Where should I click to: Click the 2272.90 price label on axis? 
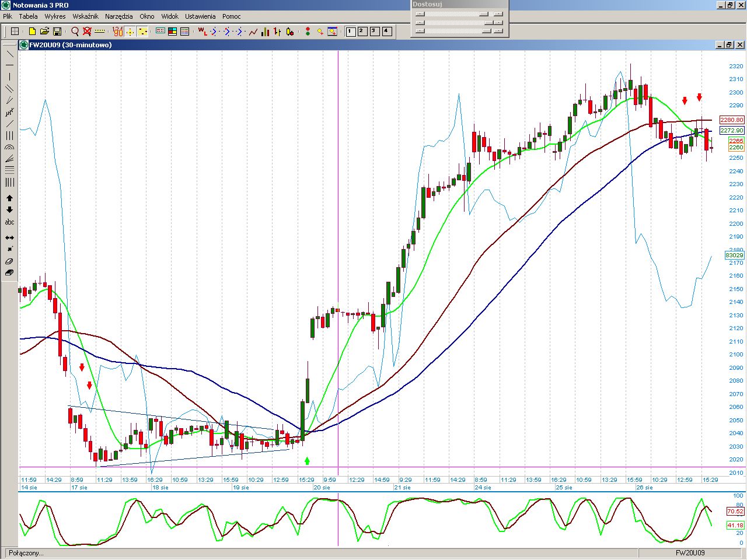[732, 131]
